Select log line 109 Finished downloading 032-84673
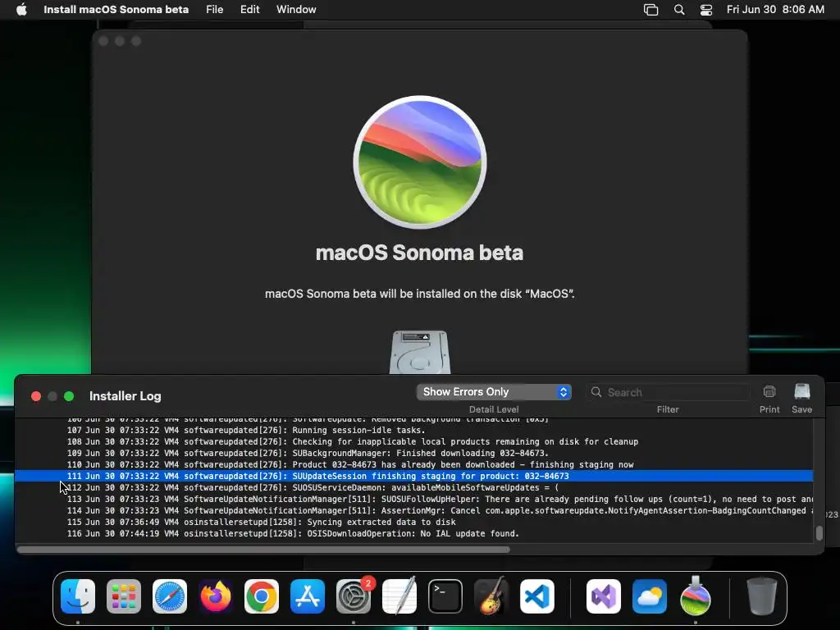 coord(413,453)
